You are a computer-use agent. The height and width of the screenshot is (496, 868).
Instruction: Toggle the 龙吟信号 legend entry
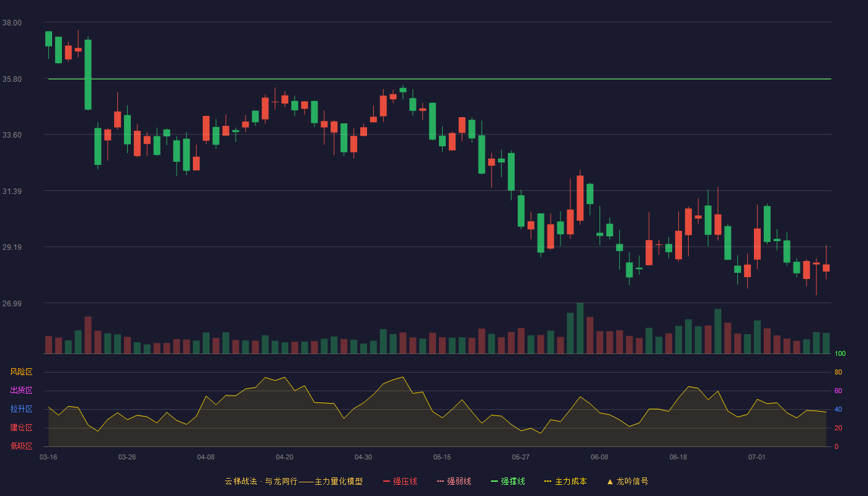pos(627,481)
